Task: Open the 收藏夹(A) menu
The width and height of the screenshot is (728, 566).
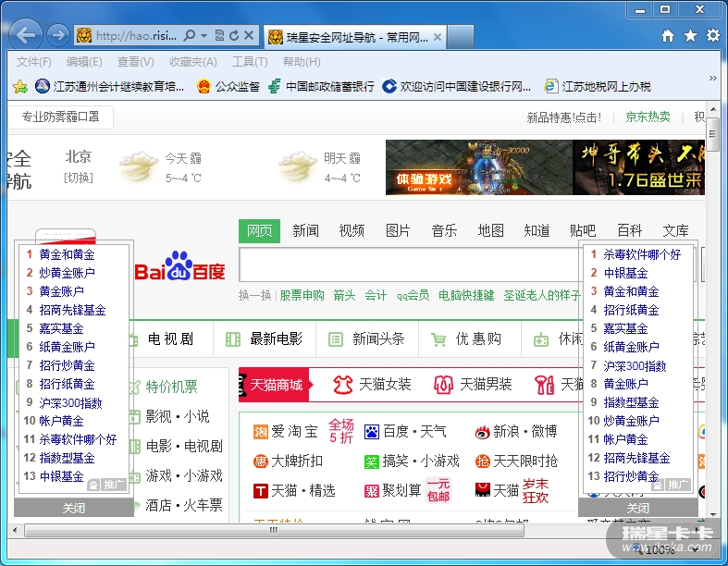Action: coord(193,62)
